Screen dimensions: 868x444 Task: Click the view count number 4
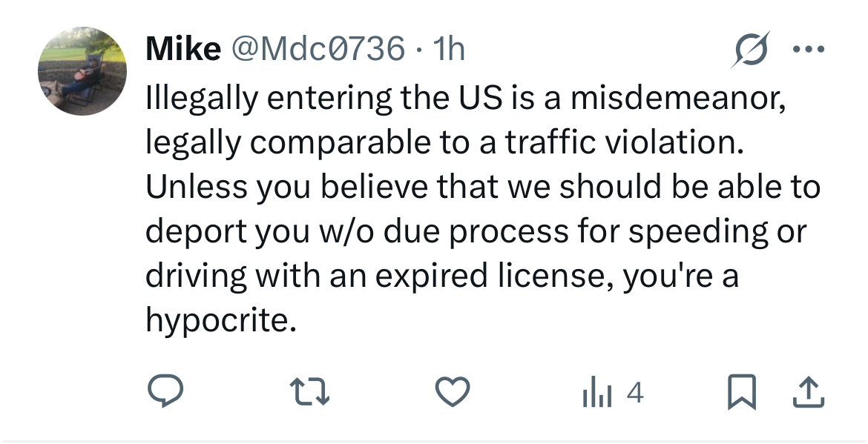[635, 393]
